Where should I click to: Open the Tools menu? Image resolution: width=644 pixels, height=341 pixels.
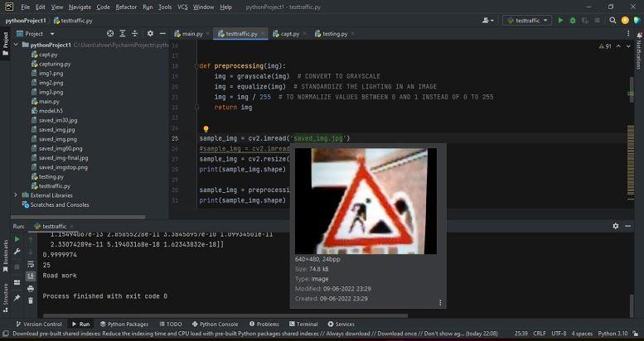point(165,7)
